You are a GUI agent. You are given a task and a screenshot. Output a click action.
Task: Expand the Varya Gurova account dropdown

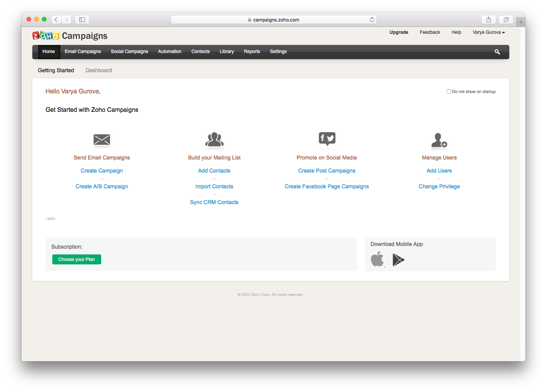(489, 32)
